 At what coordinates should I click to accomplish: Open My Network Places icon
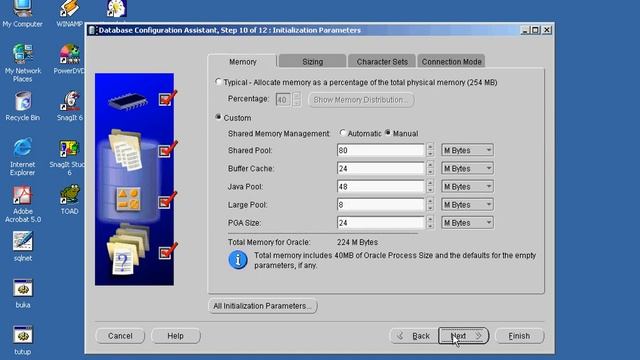pos(22,63)
